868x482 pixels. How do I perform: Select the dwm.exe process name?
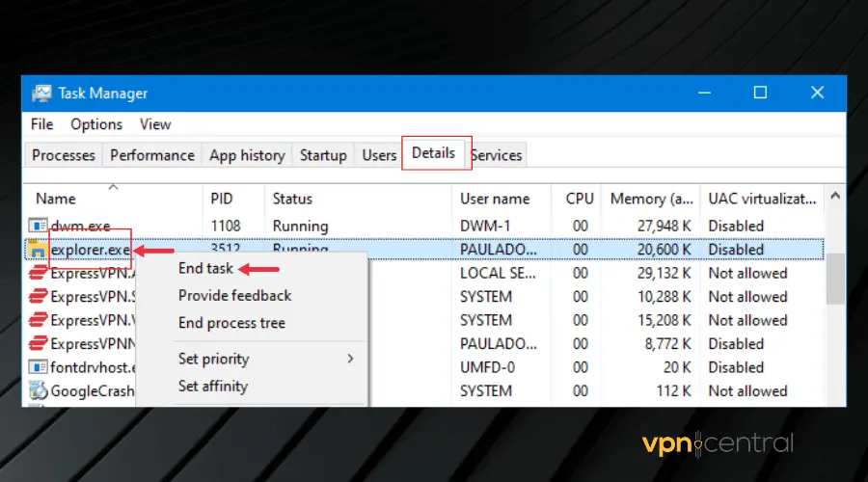point(80,226)
